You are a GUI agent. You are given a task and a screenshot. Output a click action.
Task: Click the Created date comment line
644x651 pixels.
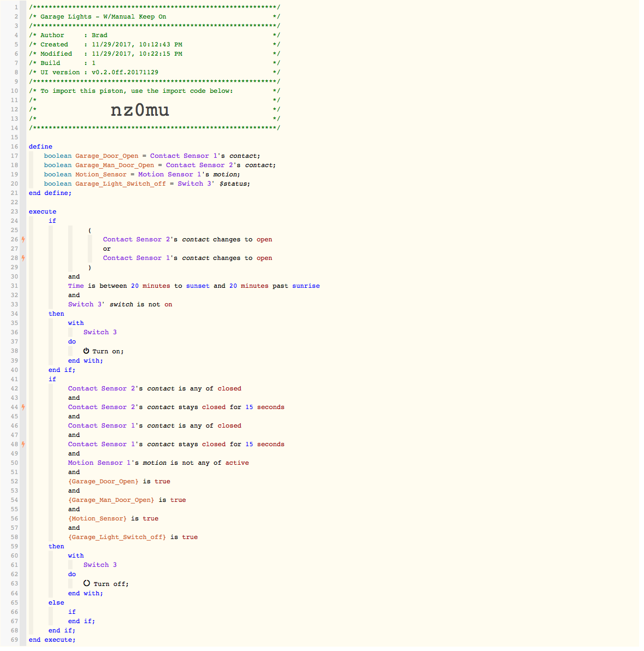[x=155, y=44]
